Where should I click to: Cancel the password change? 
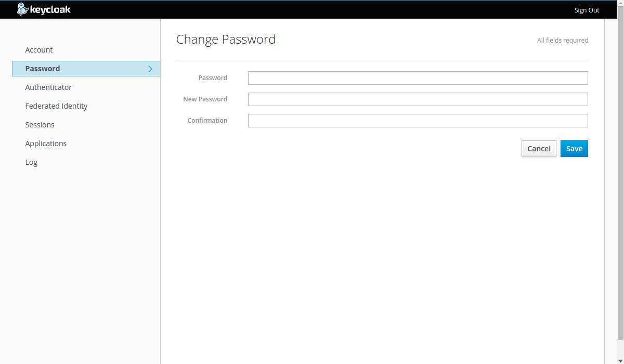click(539, 149)
